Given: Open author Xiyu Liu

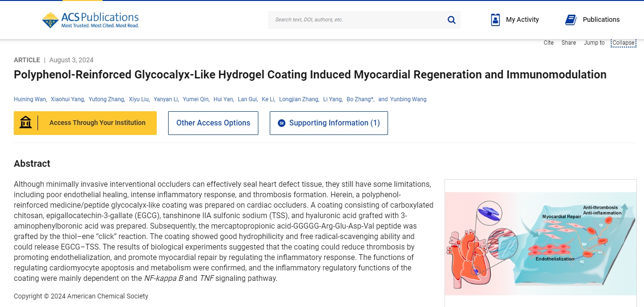Looking at the screenshot, I should (x=139, y=99).
